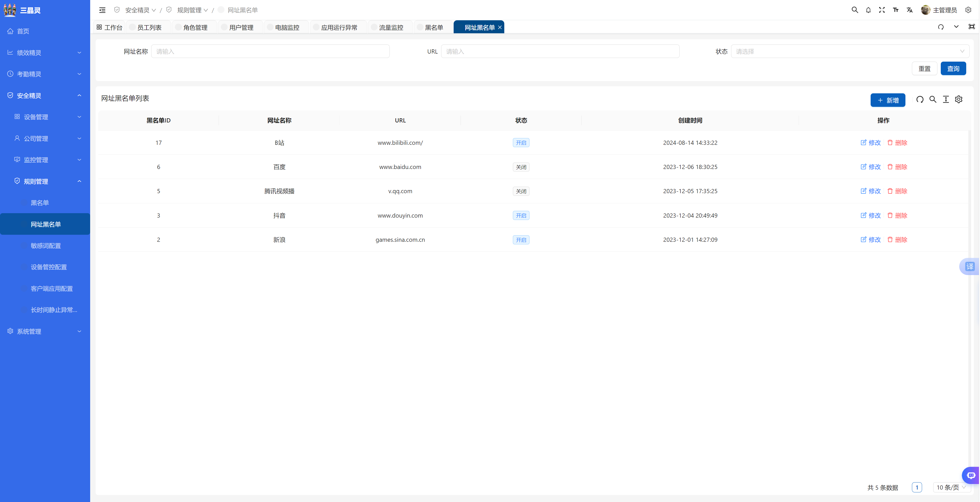Click the font size icon in header
The height and width of the screenshot is (502, 980).
[x=896, y=10]
